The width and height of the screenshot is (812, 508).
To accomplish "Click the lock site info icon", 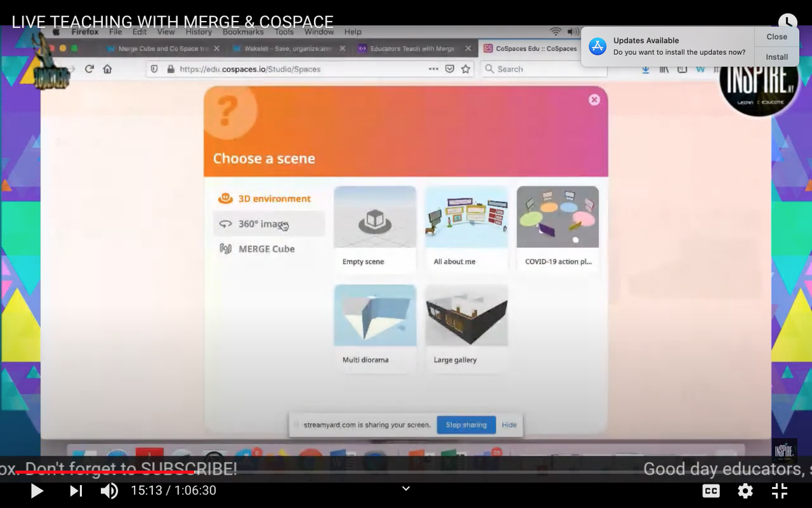I will click(170, 69).
